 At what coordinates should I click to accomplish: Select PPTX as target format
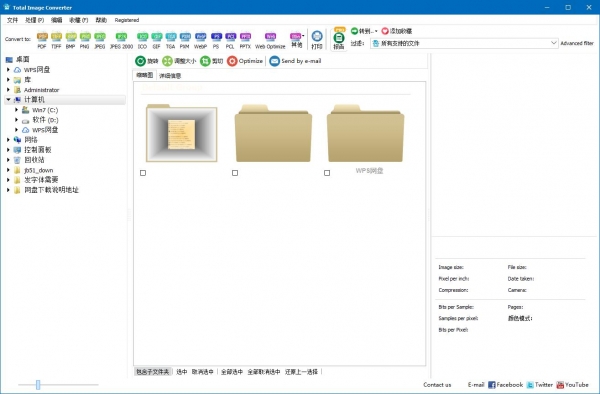tap(245, 40)
